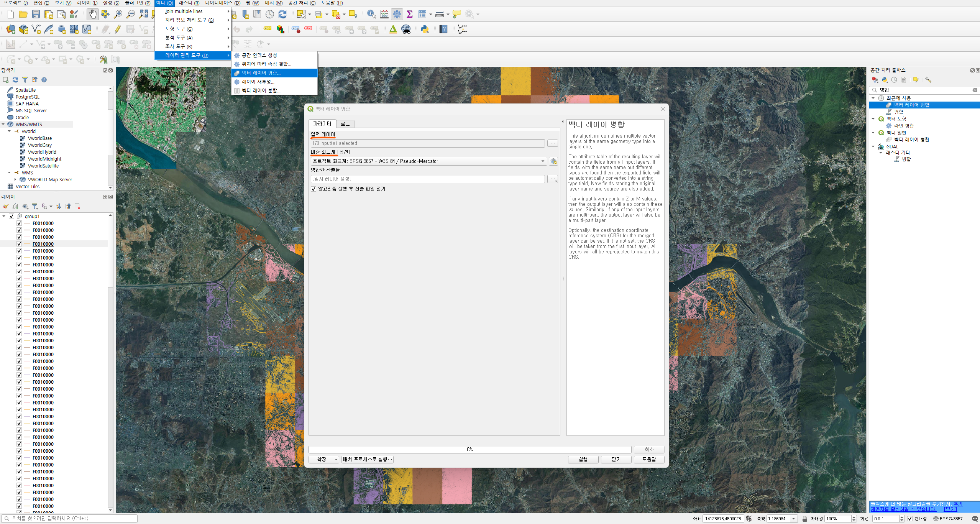980x524 pixels.
Task: Click the Zoom In magnifier tool
Action: pyautogui.click(x=118, y=15)
